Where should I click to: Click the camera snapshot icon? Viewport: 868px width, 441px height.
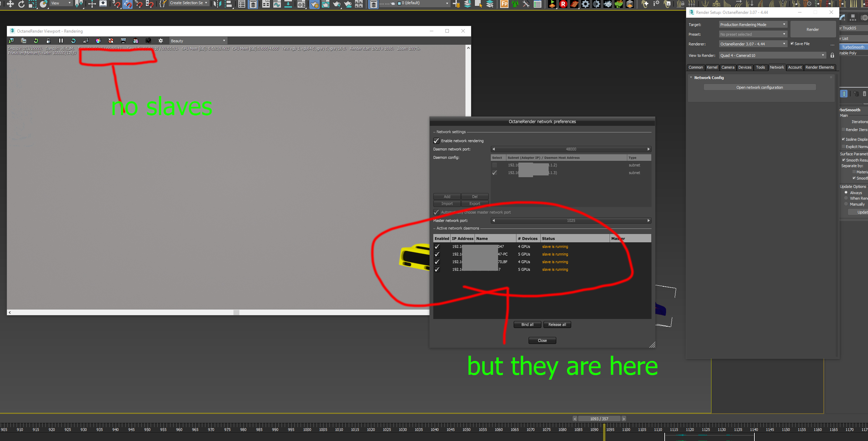pos(148,41)
